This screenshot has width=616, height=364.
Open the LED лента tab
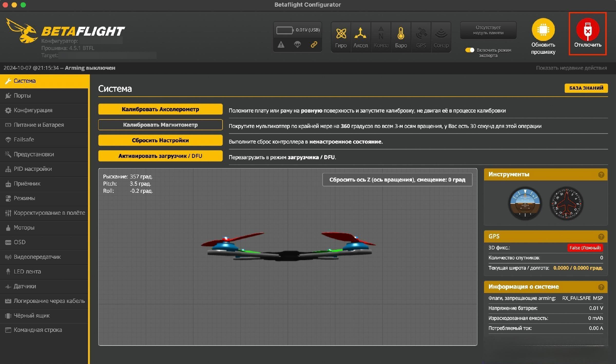[44, 271]
